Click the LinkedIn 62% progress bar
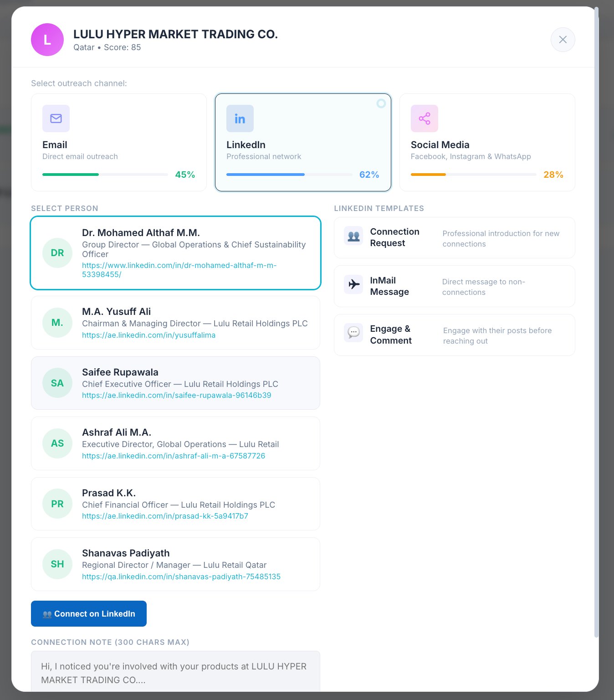The width and height of the screenshot is (614, 700). [x=289, y=175]
